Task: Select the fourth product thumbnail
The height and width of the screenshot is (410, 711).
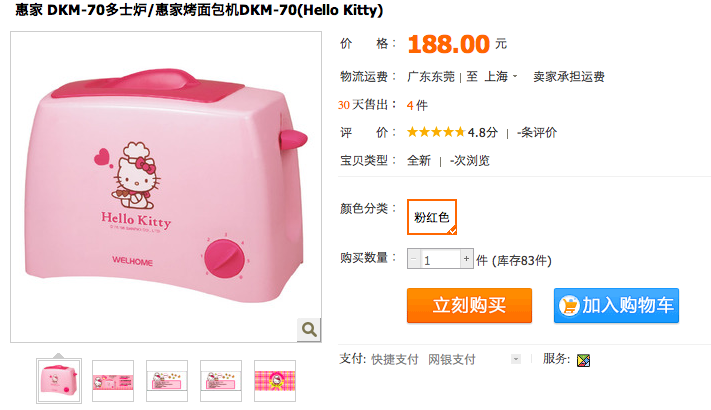Action: (x=221, y=381)
